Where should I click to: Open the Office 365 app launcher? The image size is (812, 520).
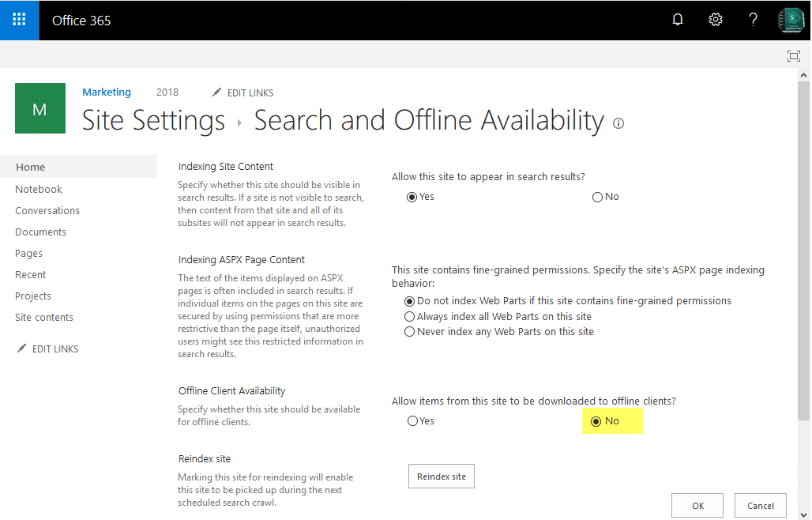pyautogui.click(x=19, y=20)
